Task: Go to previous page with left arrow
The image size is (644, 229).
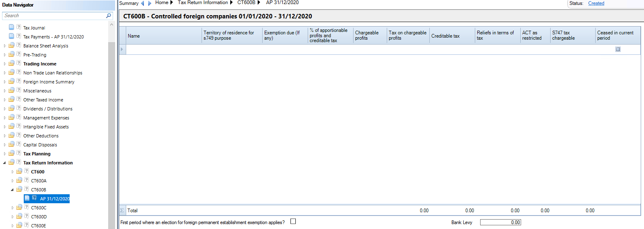Action: point(143,3)
